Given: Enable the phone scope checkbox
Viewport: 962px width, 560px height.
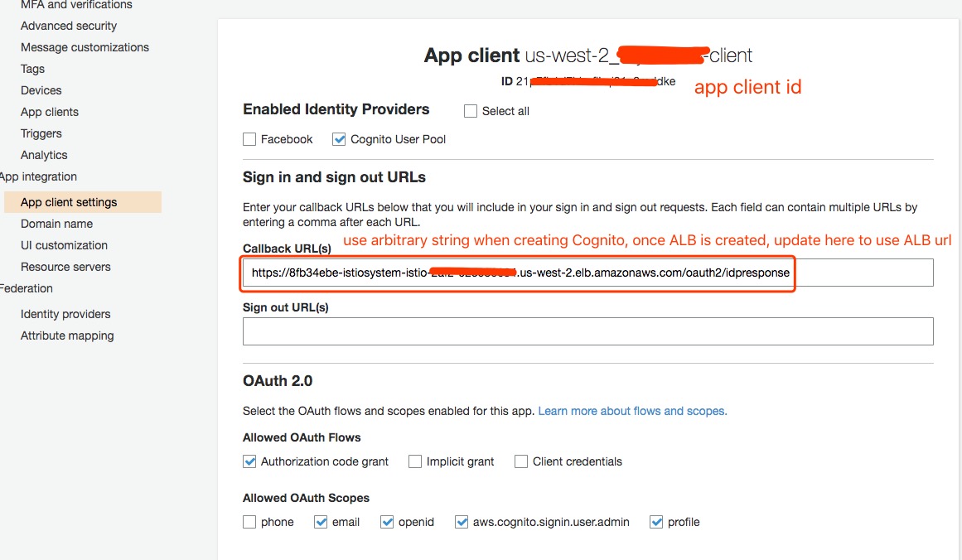Looking at the screenshot, I should 249,522.
